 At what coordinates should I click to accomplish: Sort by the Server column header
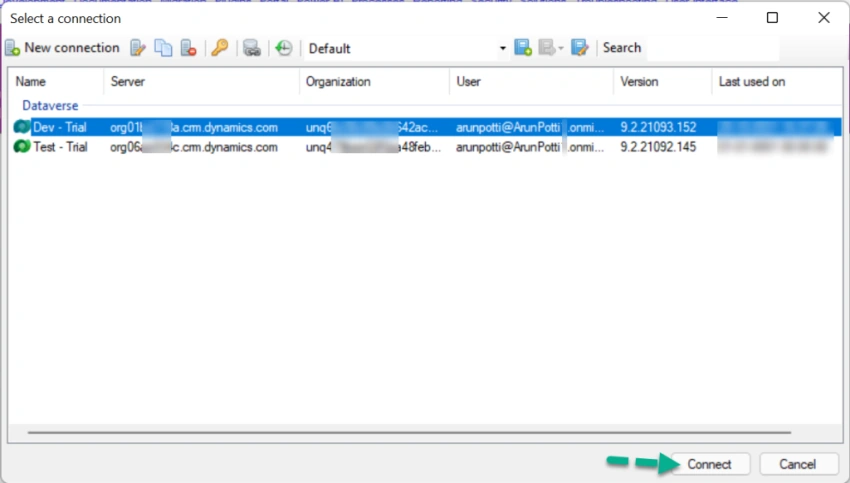coord(127,82)
